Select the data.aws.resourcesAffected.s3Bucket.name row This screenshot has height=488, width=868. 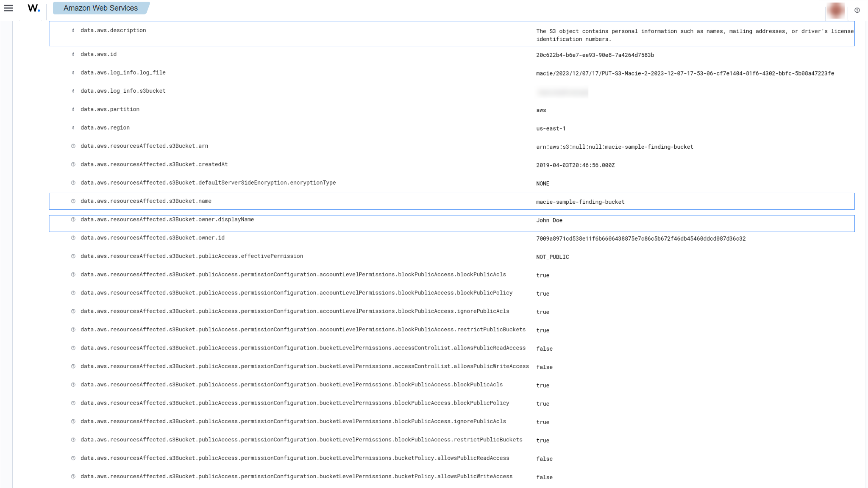tap(146, 201)
